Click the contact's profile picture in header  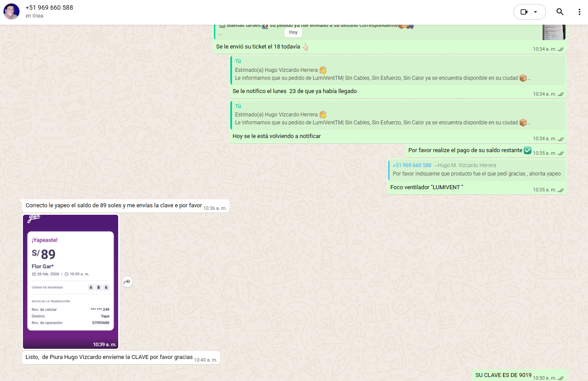click(11, 11)
